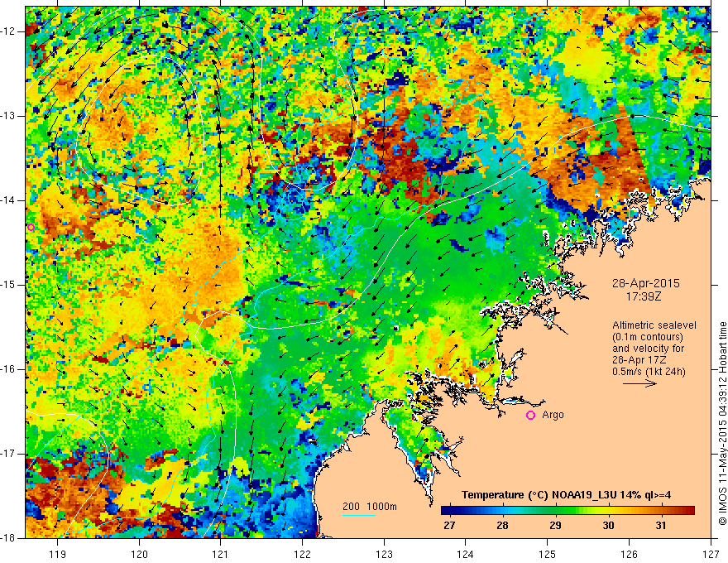The image size is (728, 563).
Task: Click the longitude label '123'
Action: 384,554
